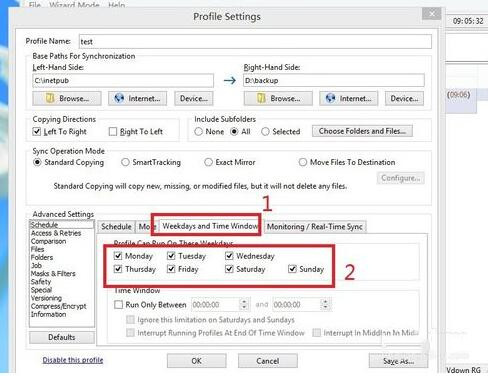Click the Profile Name field

coord(255,42)
